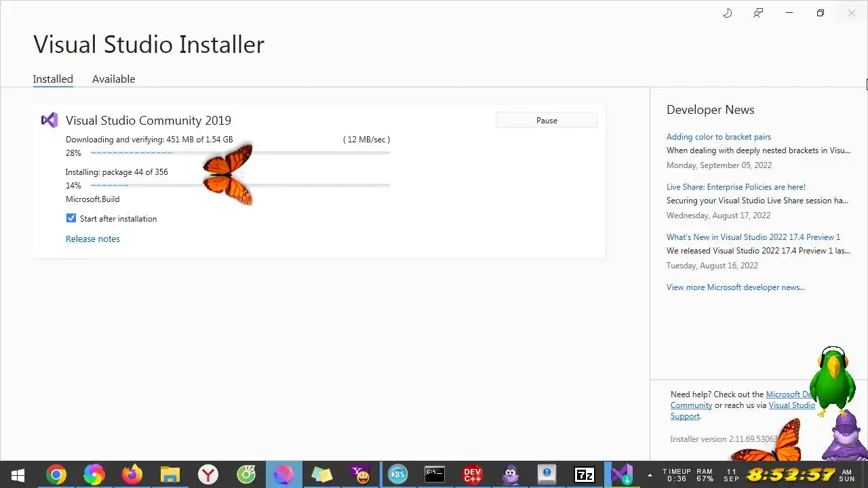Click the TIMEUP 0:36 tray readout
868x488 pixels.
(x=676, y=474)
